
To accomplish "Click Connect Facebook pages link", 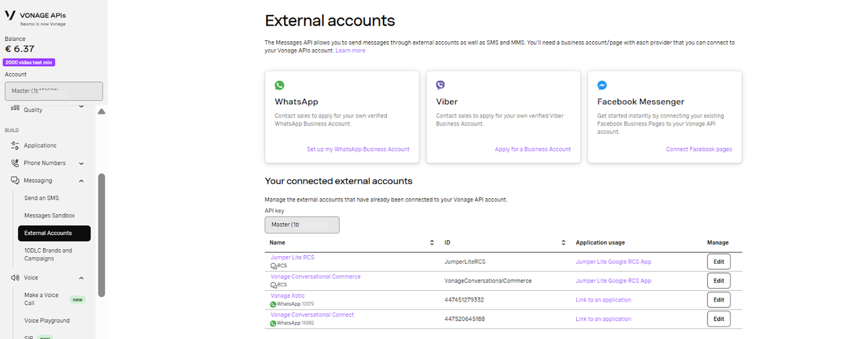I will pyautogui.click(x=699, y=149).
